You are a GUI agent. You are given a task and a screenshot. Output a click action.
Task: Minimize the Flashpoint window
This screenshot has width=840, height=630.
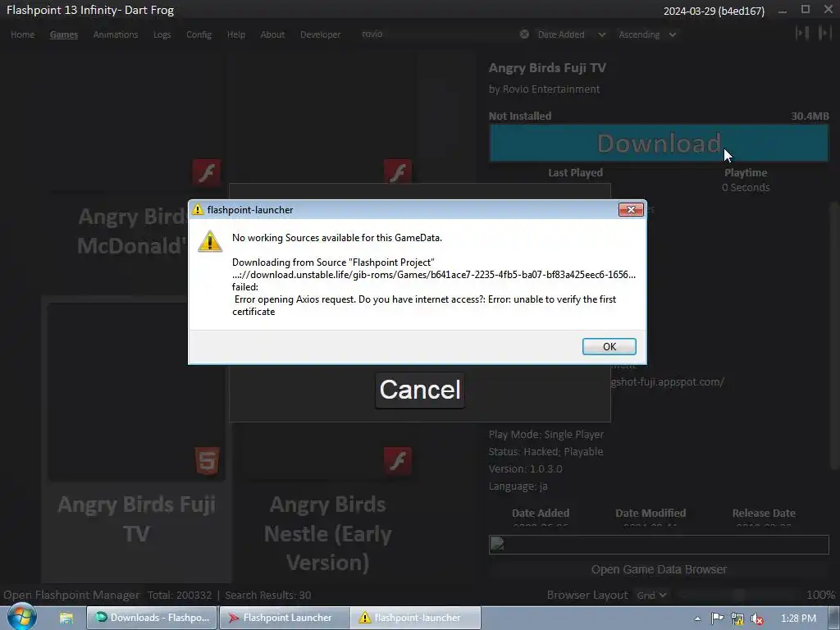point(783,10)
